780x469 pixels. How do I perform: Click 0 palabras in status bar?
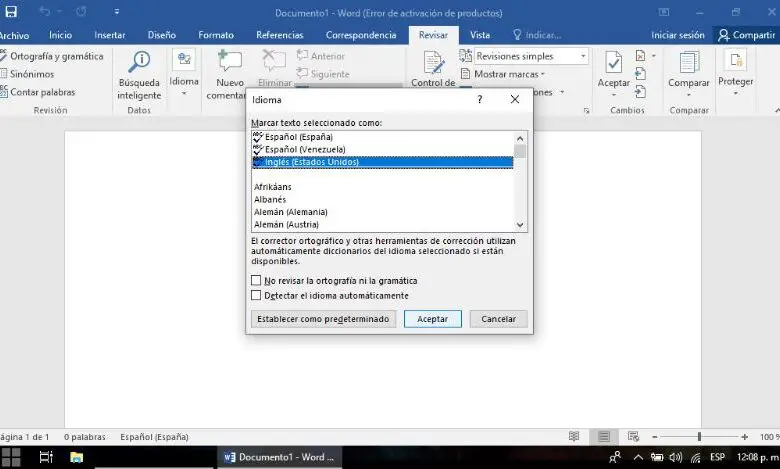point(85,437)
